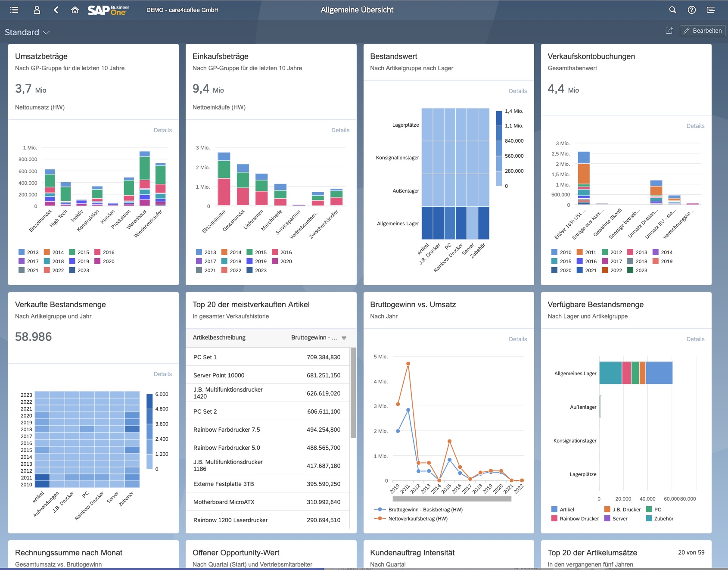The width and height of the screenshot is (728, 570).
Task: Open the Umsatzbeträge card title
Action: pos(41,56)
